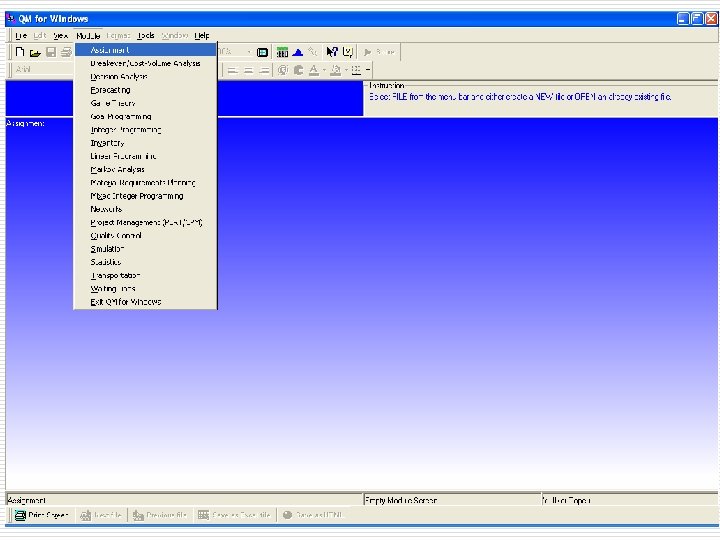
Task: Click Assignment label in status bar
Action: 27,501
